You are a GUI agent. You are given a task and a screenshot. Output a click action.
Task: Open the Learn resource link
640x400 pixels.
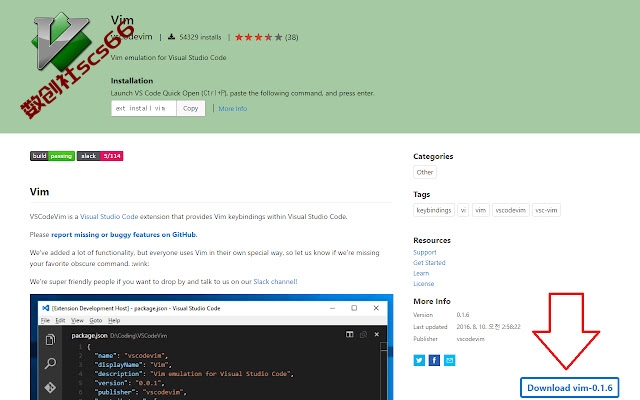(x=421, y=273)
